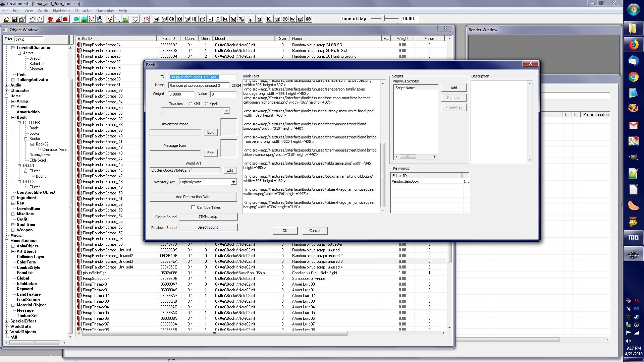The image size is (644, 362).
Task: Adjust the Time of day slider
Action: click(x=385, y=19)
